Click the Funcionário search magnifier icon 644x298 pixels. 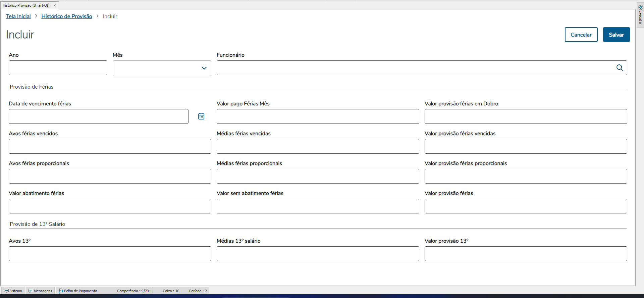pyautogui.click(x=620, y=68)
